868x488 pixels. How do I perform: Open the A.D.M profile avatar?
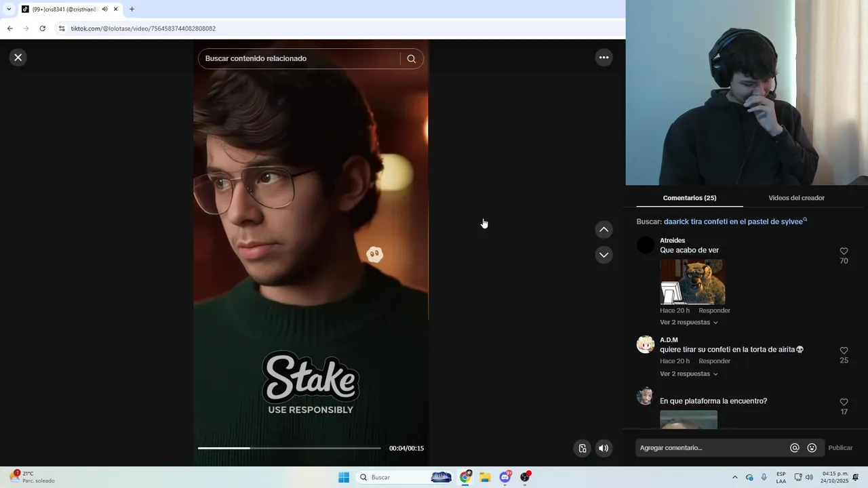coord(646,344)
